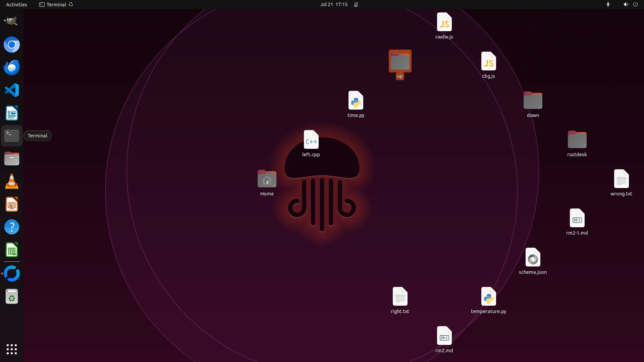Show Applications grid
This screenshot has height=362, width=644.
pos(12,349)
